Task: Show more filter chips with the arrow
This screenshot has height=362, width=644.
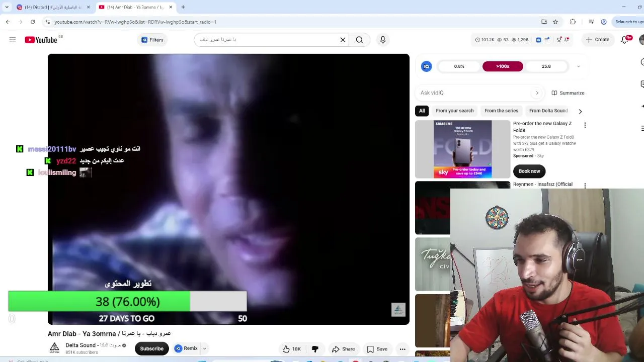Action: coord(580,111)
